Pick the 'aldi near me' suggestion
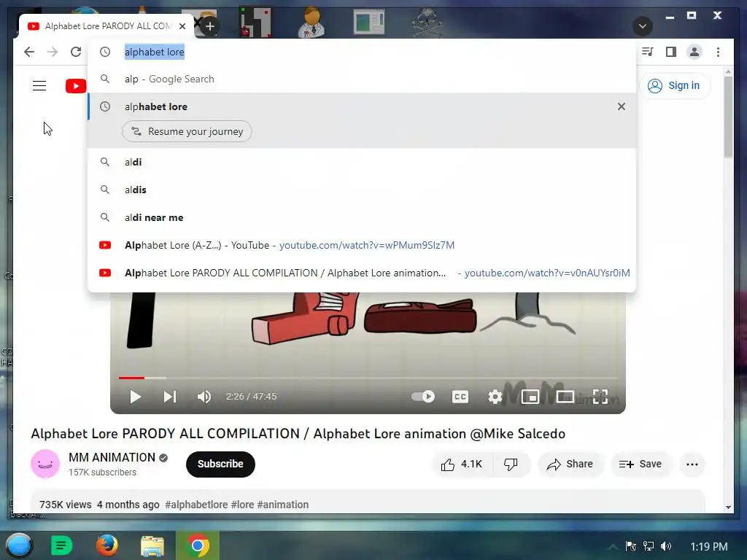747x560 pixels. [362, 217]
